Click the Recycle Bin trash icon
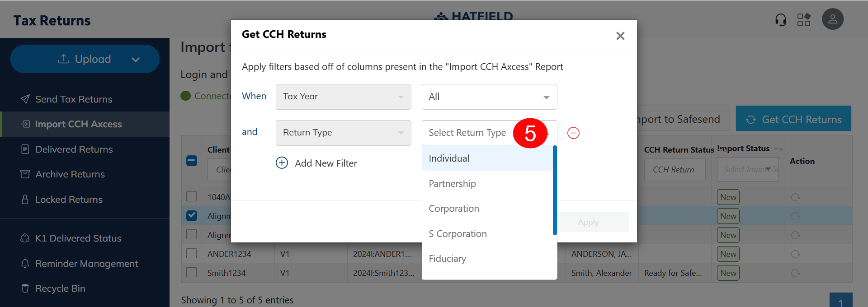 (x=25, y=288)
